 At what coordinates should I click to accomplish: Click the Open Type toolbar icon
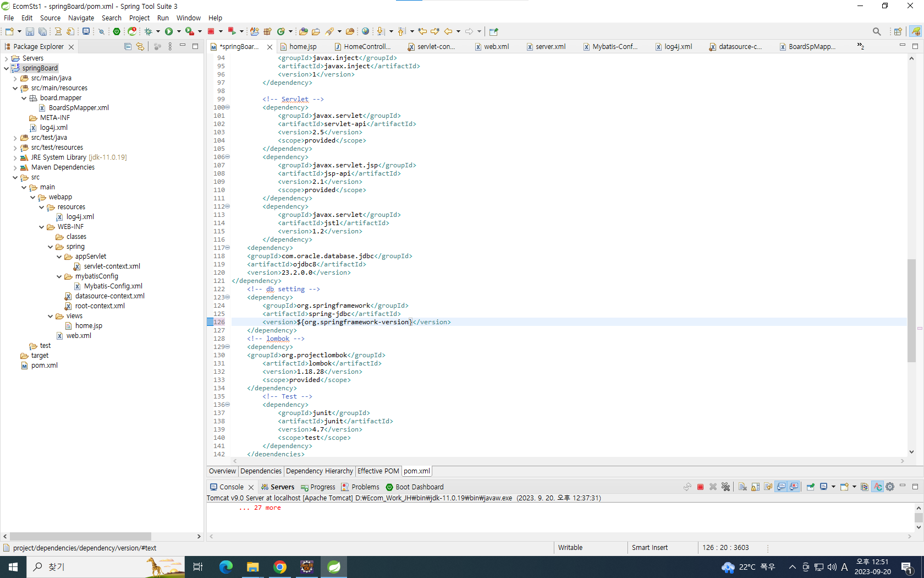pyautogui.click(x=303, y=31)
